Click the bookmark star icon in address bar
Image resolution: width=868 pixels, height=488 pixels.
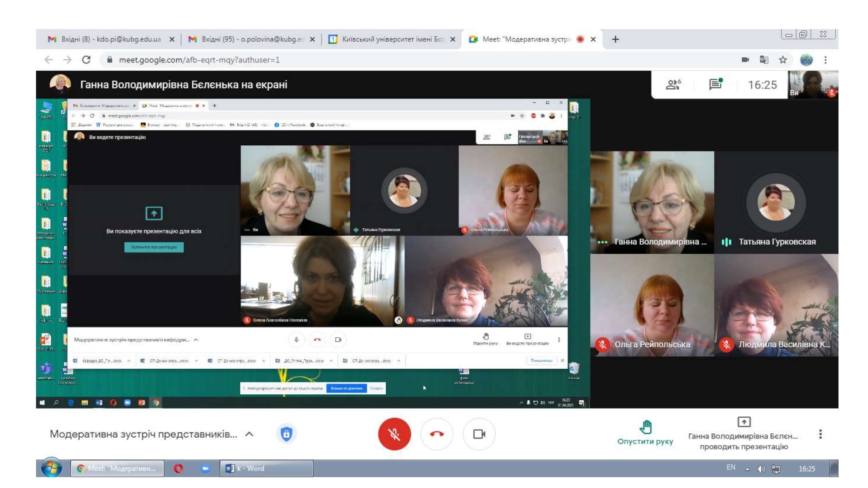[783, 60]
